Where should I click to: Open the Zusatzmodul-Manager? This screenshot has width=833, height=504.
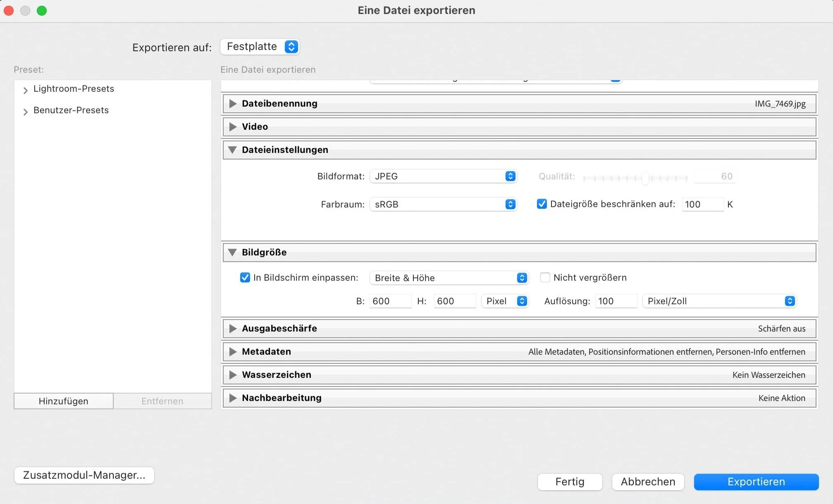[84, 475]
